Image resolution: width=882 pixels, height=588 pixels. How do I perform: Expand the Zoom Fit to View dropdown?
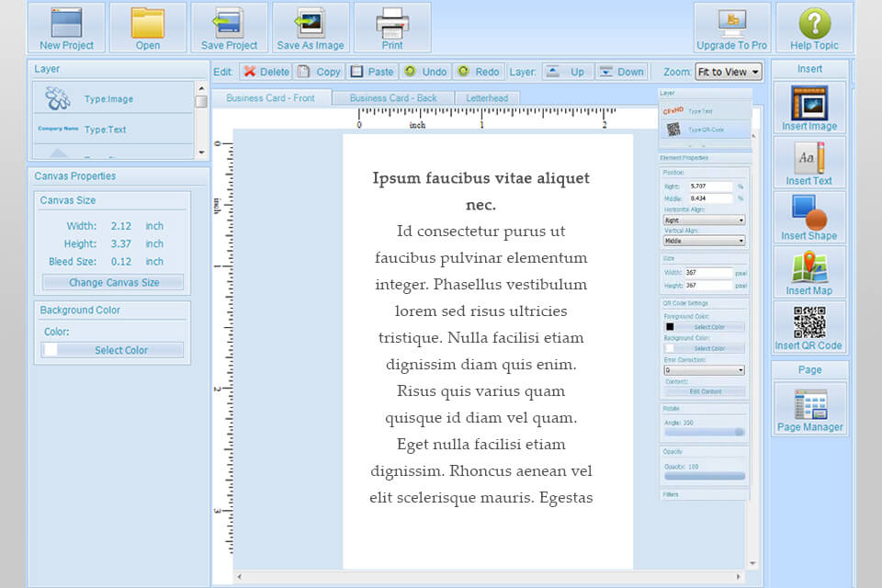(x=728, y=72)
